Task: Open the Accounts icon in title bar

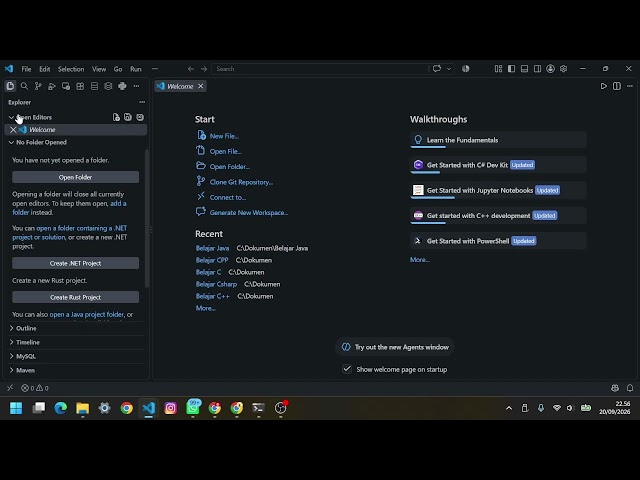Action: (x=551, y=69)
